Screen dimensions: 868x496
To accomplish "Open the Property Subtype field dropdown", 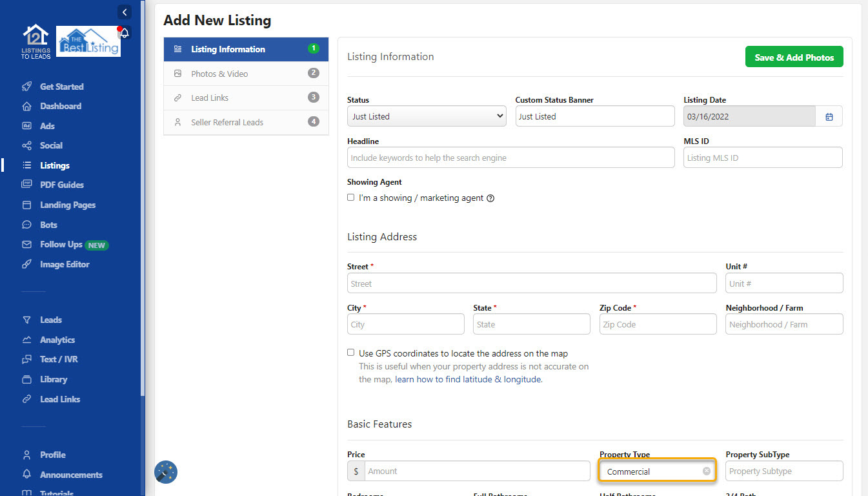I will point(783,471).
